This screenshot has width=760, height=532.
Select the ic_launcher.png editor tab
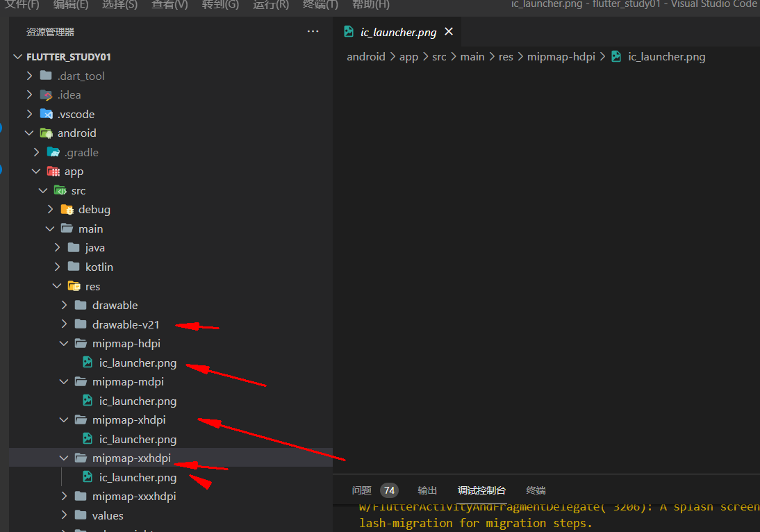pos(398,32)
